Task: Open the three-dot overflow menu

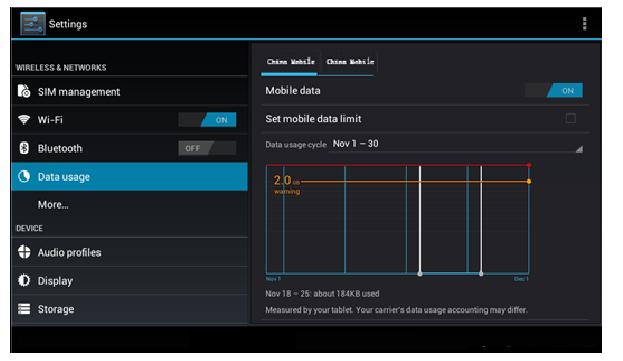Action: coord(584,24)
